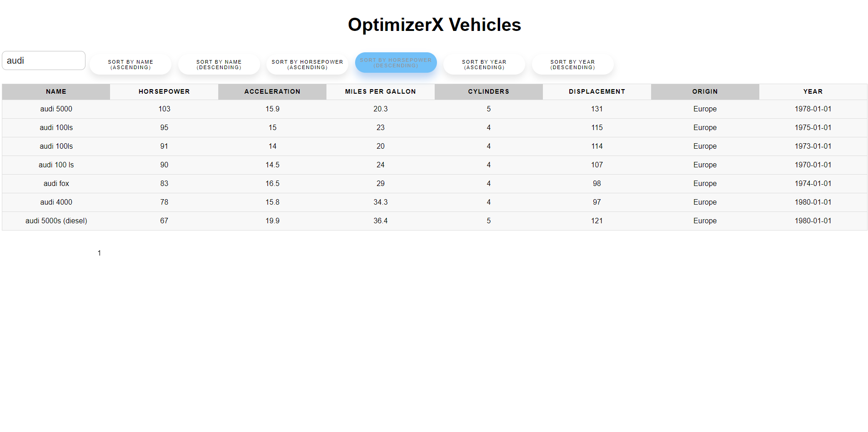Select the audi 5000 row name
The height and width of the screenshot is (432, 868).
click(56, 109)
